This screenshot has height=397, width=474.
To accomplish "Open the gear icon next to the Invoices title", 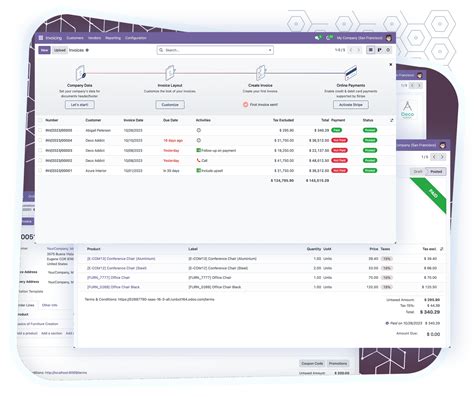I will click(x=87, y=50).
